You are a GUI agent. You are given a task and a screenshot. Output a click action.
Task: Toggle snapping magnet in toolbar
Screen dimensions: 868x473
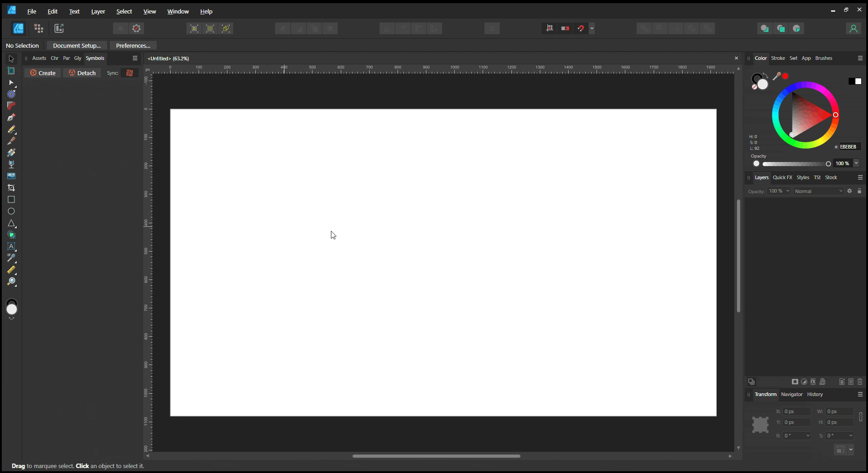coord(581,28)
